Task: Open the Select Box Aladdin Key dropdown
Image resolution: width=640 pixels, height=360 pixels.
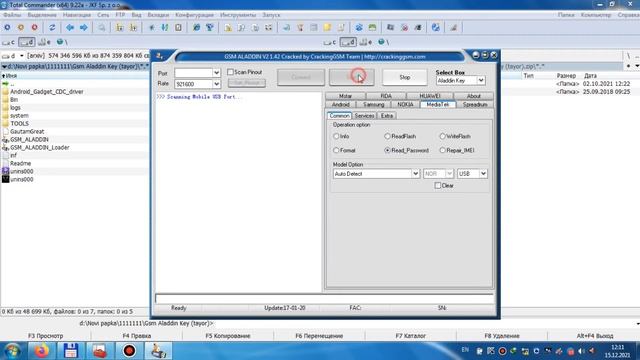Action: (x=481, y=80)
